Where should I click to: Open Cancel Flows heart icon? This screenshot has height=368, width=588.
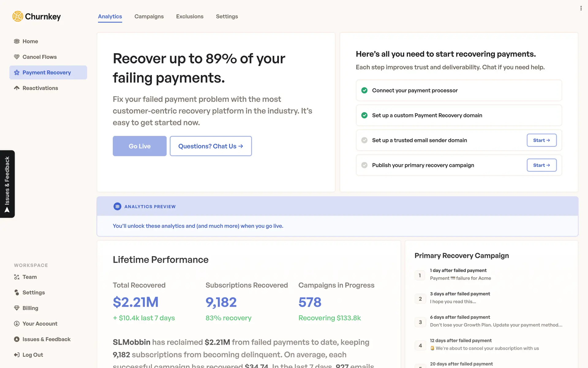pyautogui.click(x=17, y=57)
